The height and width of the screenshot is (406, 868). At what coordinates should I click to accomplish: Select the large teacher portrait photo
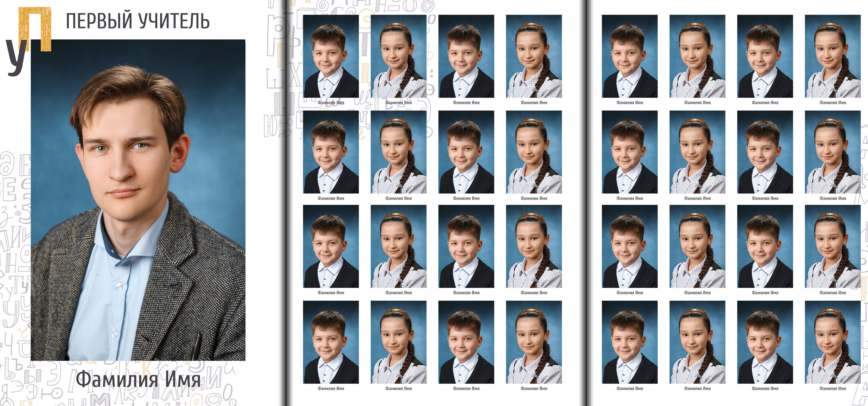click(x=138, y=200)
